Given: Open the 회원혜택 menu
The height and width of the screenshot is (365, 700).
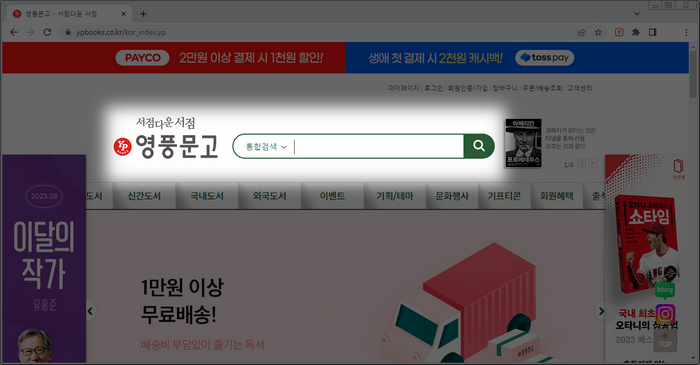Looking at the screenshot, I should (557, 196).
